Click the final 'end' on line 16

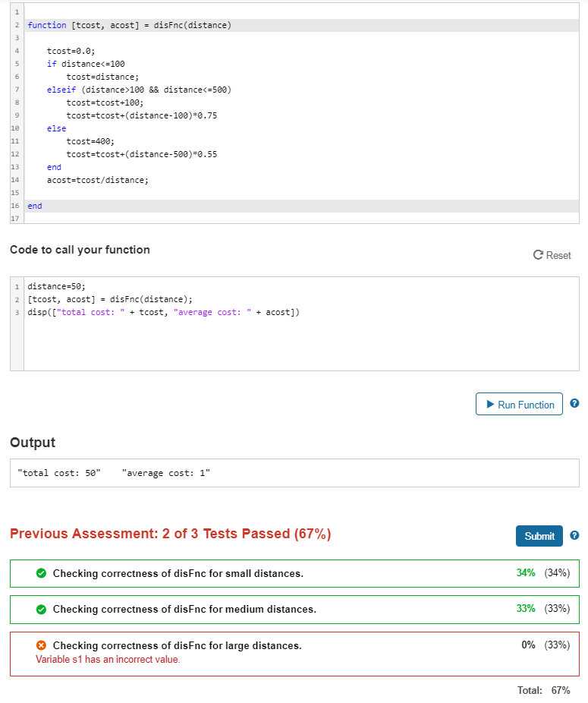35,206
